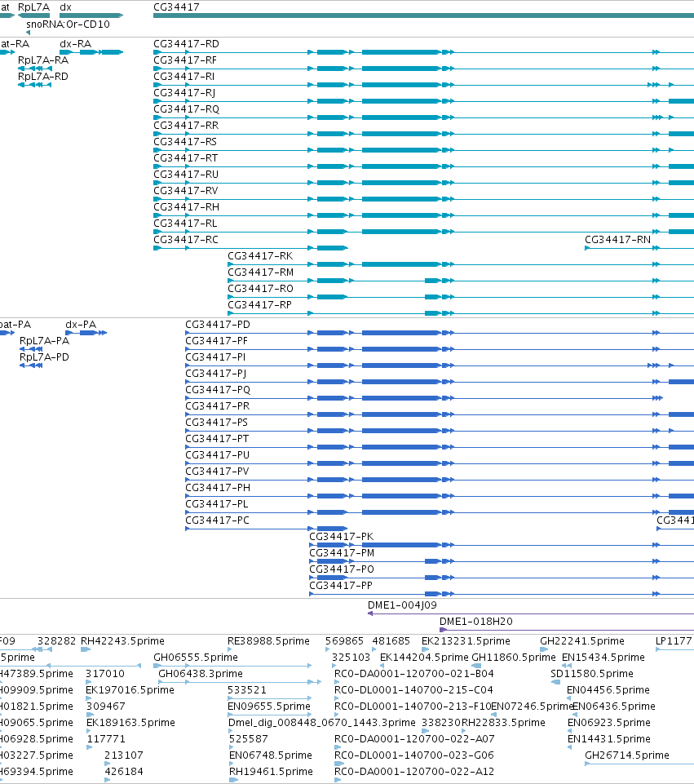The width and height of the screenshot is (694, 784).
Task: Click protein CG34417-PU
Action: (218, 455)
